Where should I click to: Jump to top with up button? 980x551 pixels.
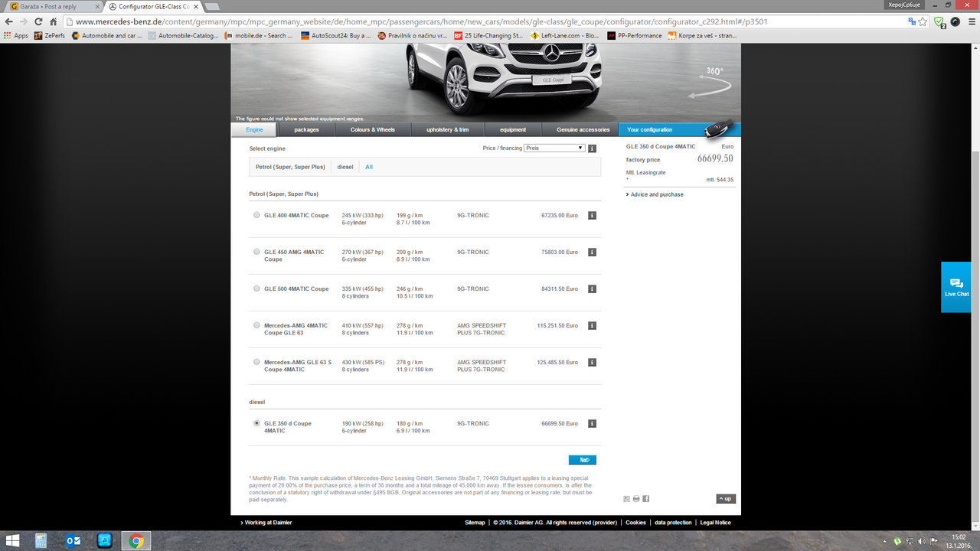point(726,499)
